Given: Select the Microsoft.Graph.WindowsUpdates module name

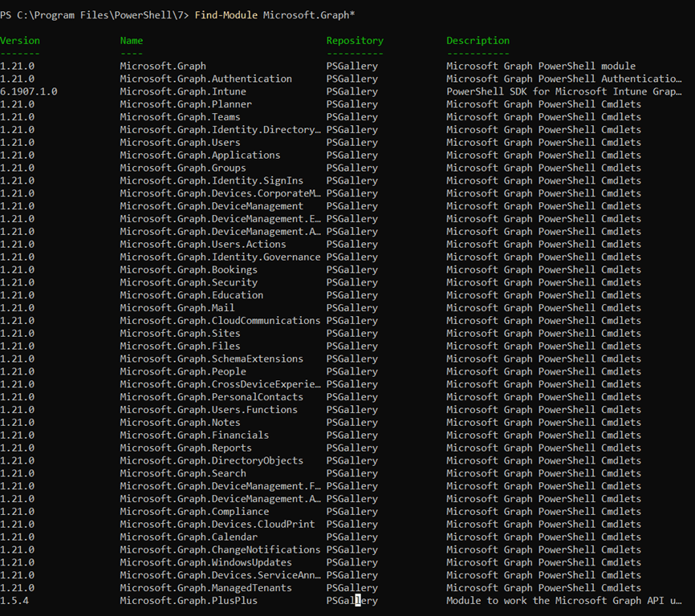Looking at the screenshot, I should [205, 562].
